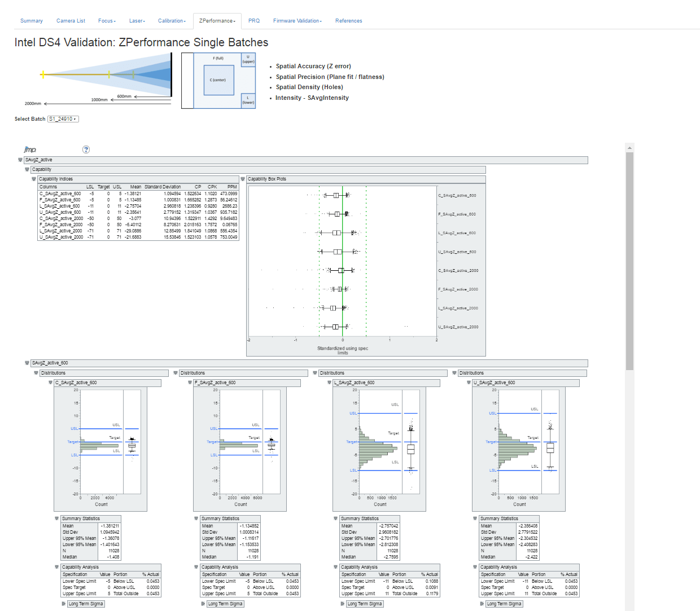Collapse the Capability Indices disclosure triangle
700x611 pixels.
point(34,179)
